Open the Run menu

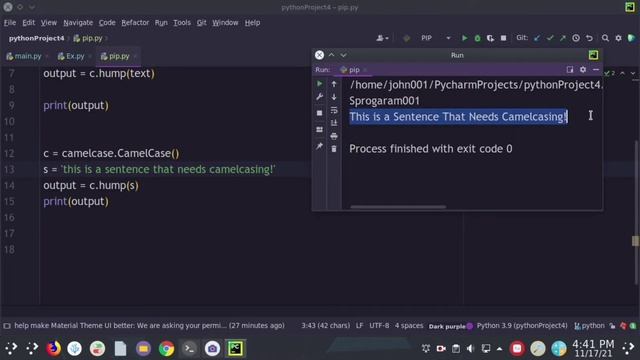tap(161, 23)
